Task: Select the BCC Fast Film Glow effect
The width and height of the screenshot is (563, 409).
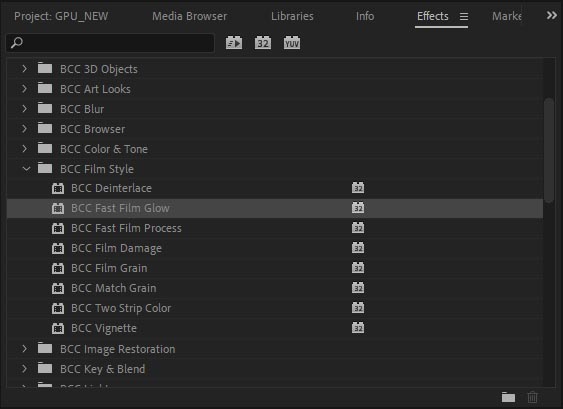Action: [x=275, y=208]
